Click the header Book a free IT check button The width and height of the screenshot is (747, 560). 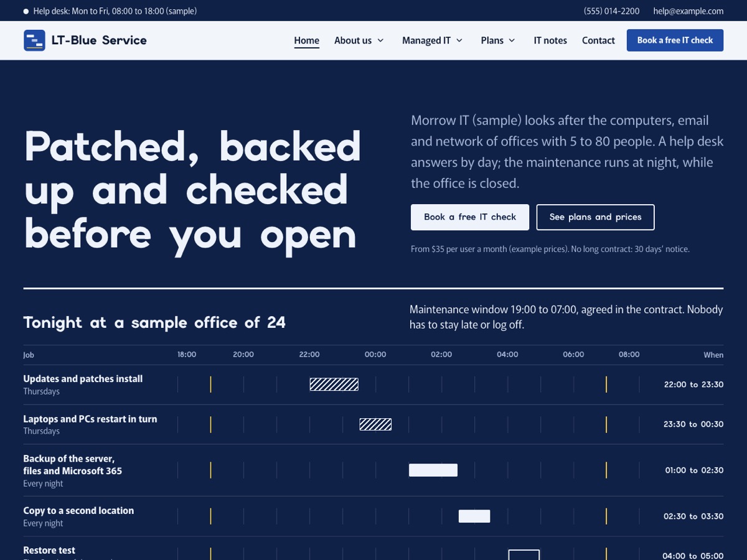[675, 40]
